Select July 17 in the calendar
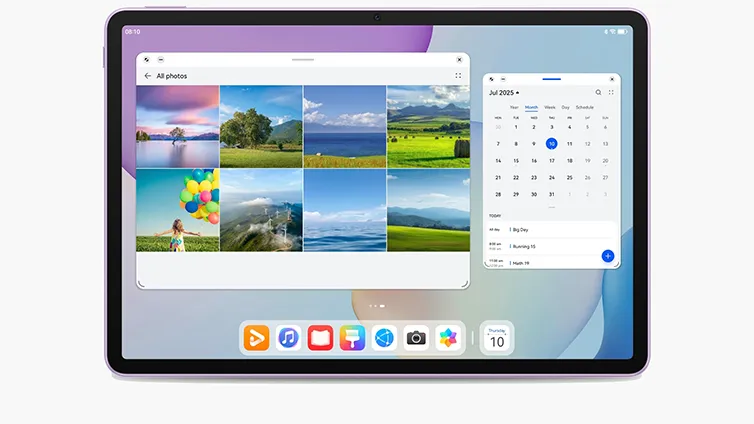This screenshot has height=424, width=754. coord(551,160)
